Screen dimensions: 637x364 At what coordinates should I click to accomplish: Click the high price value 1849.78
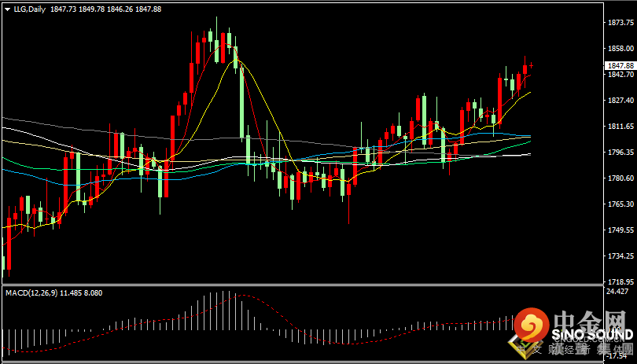[x=91, y=9]
